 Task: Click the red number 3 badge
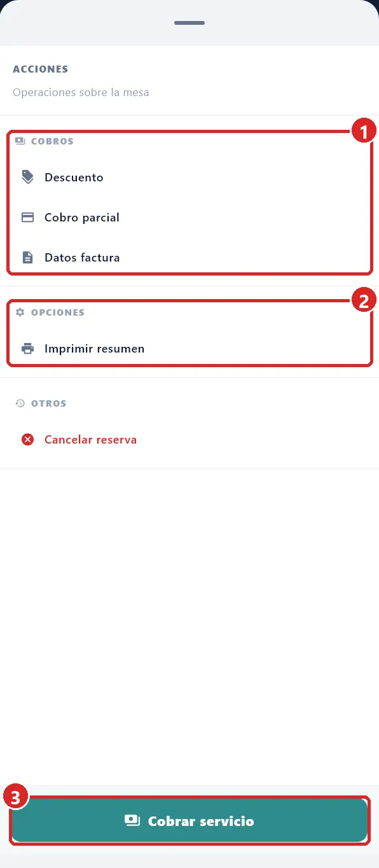[15, 797]
